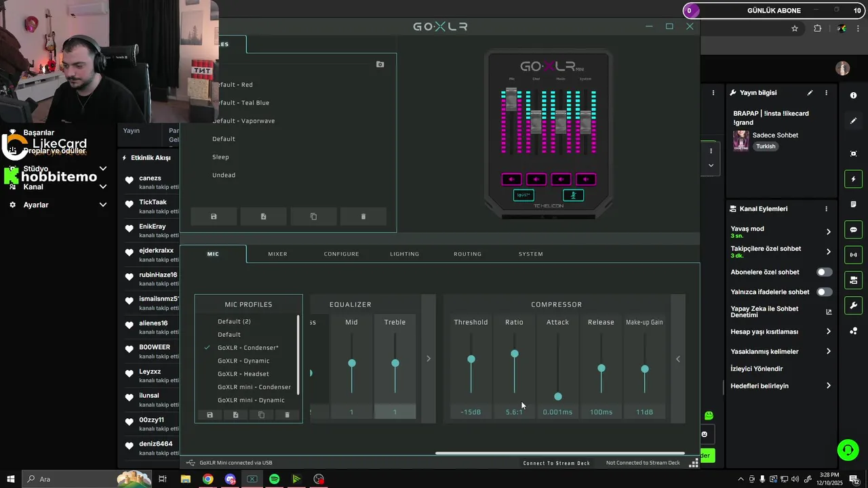The height and width of the screenshot is (488, 868).
Task: Click Save As new profile icon in profiles panel
Action: pyautogui.click(x=263, y=216)
